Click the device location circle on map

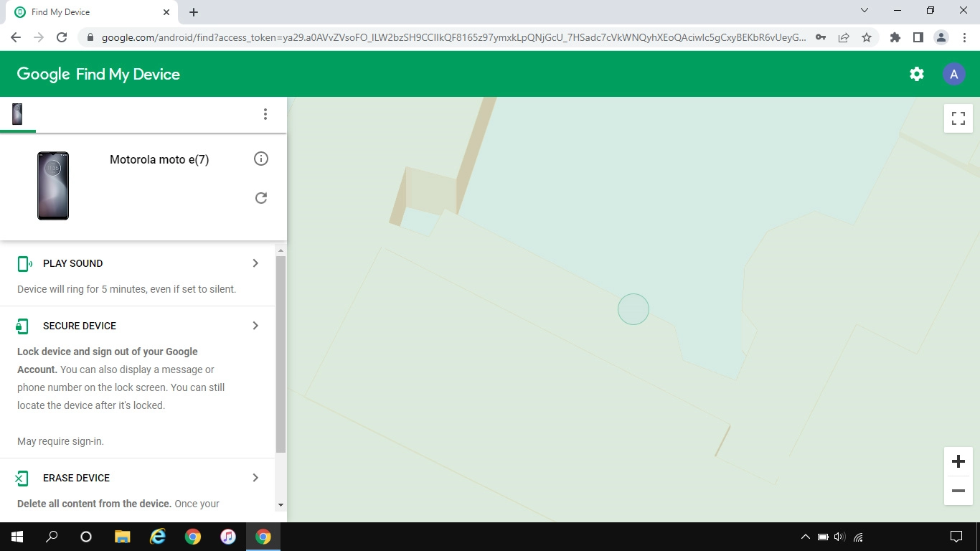(633, 309)
